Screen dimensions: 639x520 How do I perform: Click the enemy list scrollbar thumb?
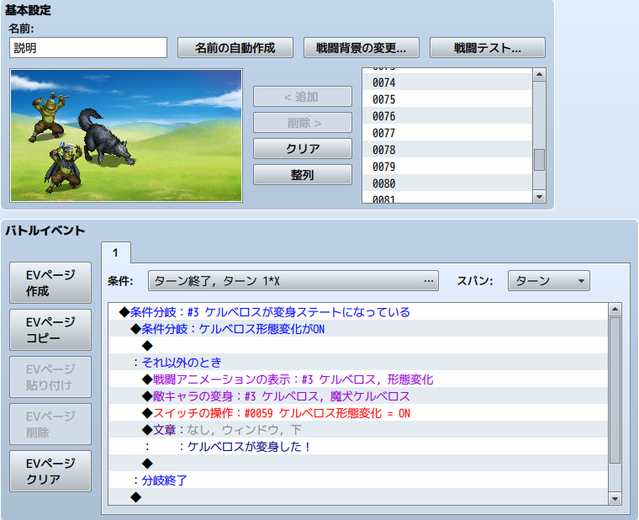coord(539,160)
